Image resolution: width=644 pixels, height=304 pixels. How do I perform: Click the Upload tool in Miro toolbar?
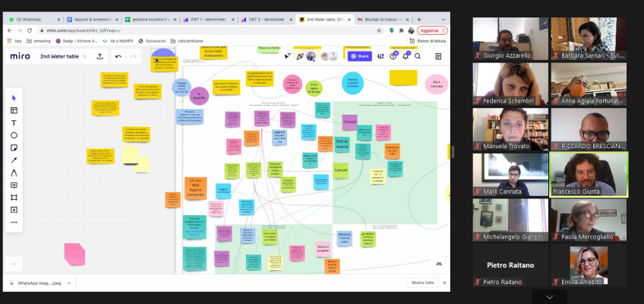pos(14,210)
